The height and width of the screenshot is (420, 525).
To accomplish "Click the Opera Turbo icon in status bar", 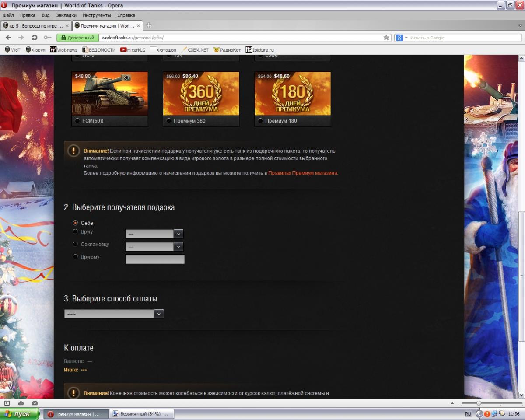I will [35, 403].
